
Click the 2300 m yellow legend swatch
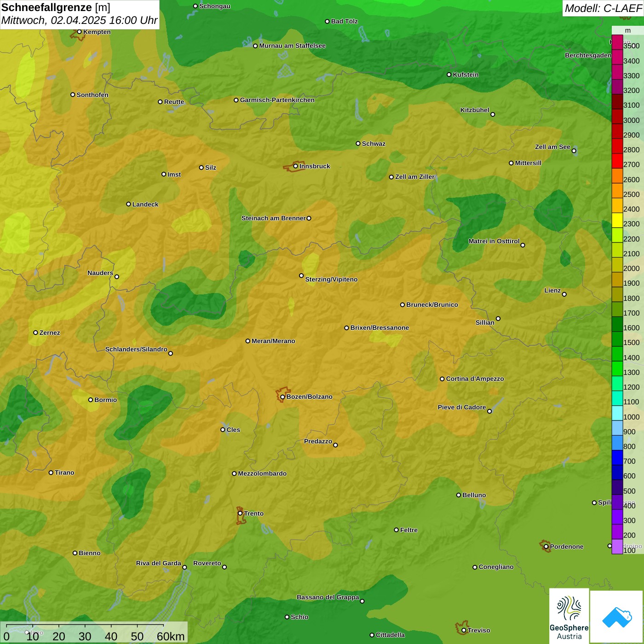click(x=617, y=220)
